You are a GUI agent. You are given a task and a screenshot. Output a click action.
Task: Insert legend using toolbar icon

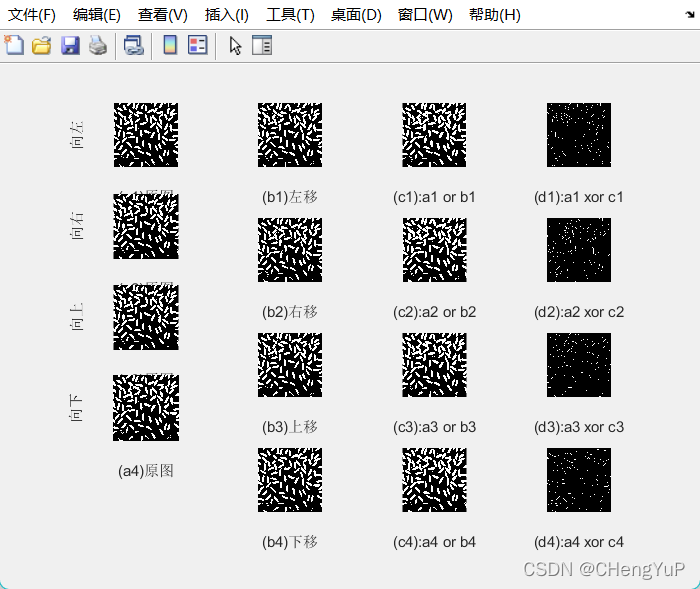[x=197, y=45]
